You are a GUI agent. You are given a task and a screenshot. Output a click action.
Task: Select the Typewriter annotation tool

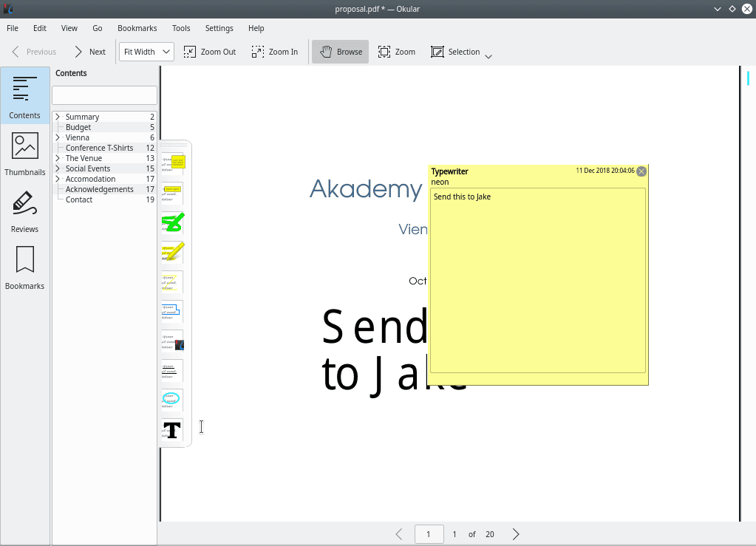tap(171, 429)
